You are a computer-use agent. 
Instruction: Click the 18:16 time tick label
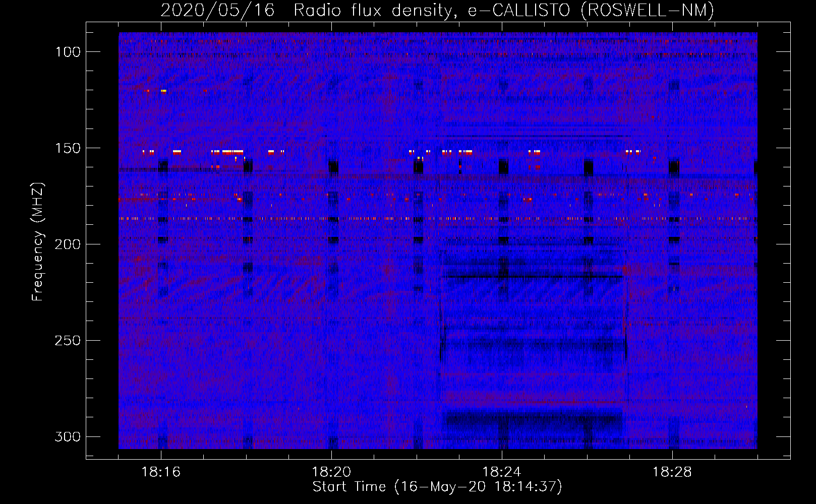[161, 472]
